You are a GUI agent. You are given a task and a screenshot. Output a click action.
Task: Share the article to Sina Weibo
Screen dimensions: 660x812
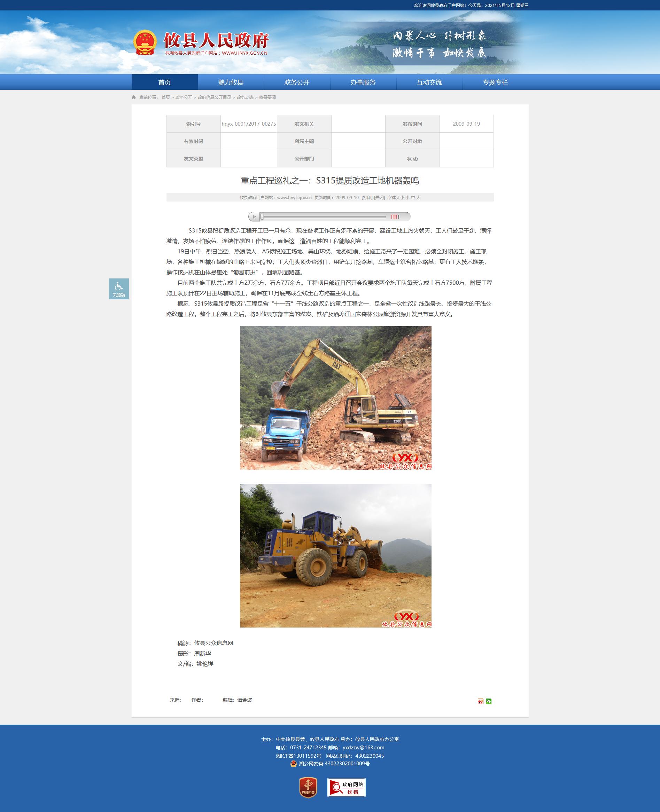point(480,701)
